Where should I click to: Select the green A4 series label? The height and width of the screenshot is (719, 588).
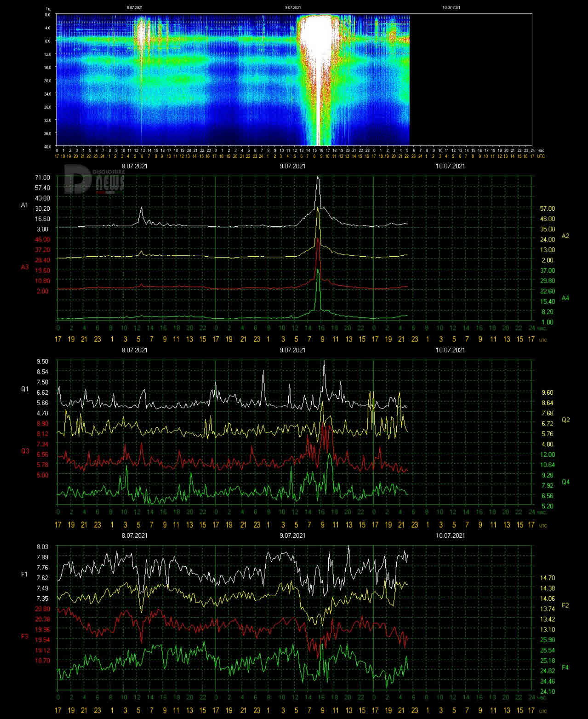(x=565, y=298)
